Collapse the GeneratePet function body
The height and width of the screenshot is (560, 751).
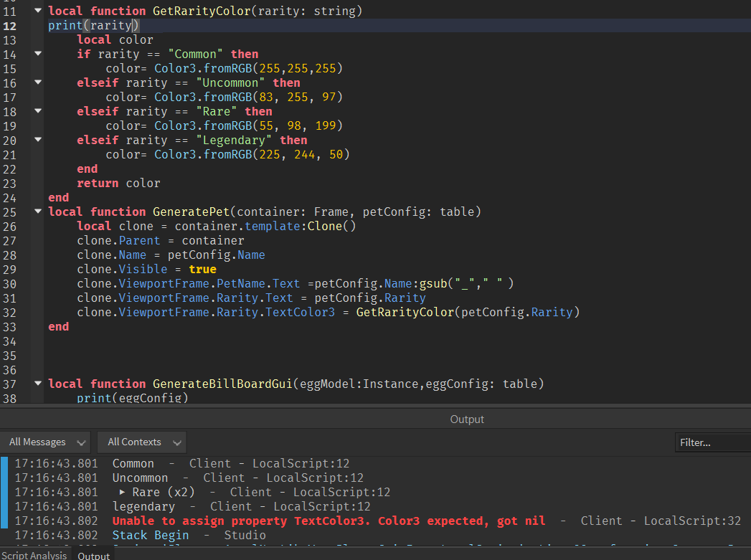click(x=37, y=212)
